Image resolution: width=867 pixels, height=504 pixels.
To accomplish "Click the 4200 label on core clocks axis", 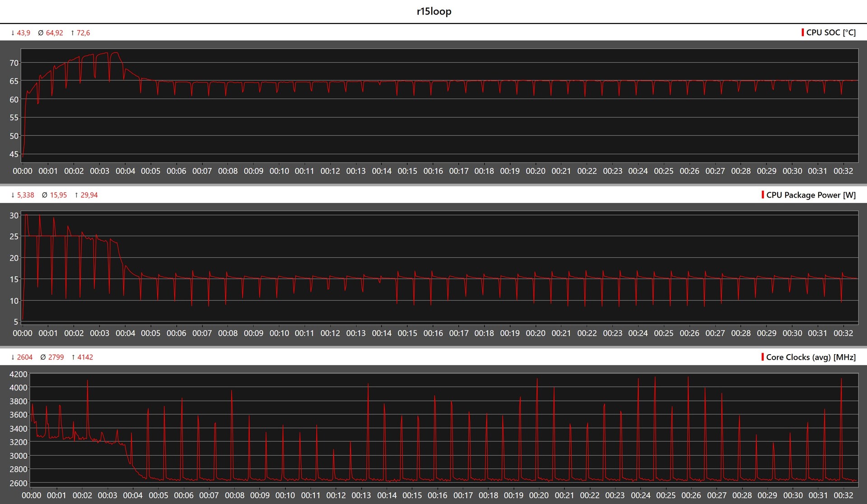I will (x=19, y=374).
